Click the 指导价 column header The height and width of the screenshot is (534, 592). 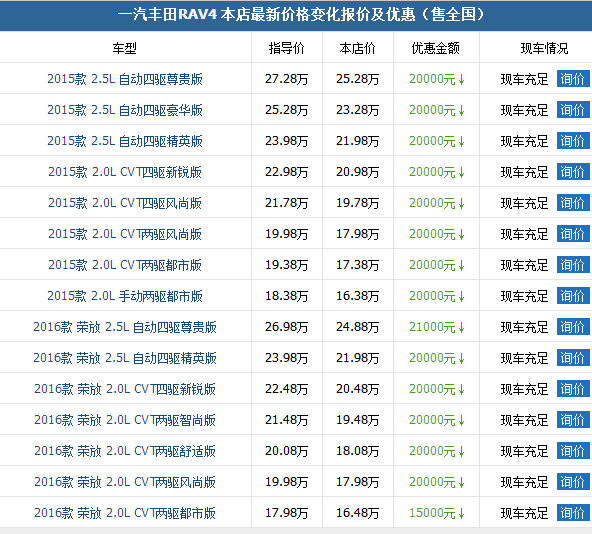pos(287,48)
